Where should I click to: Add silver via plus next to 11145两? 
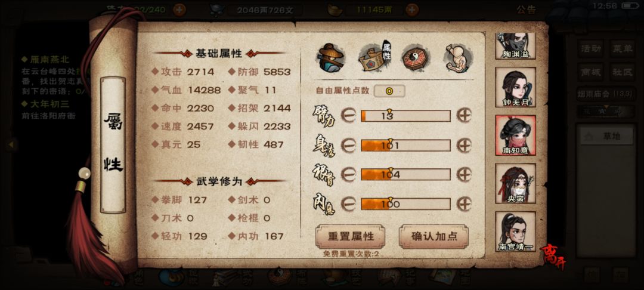[412, 10]
